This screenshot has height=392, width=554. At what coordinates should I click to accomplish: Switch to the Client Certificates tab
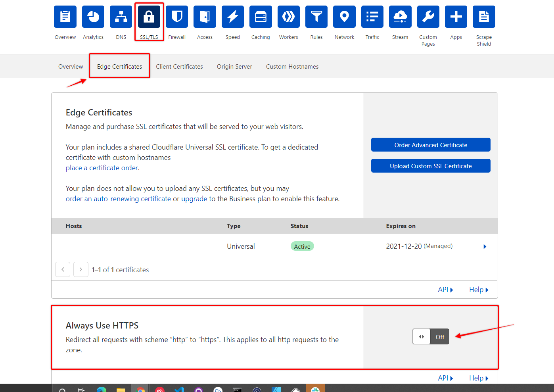pyautogui.click(x=179, y=67)
